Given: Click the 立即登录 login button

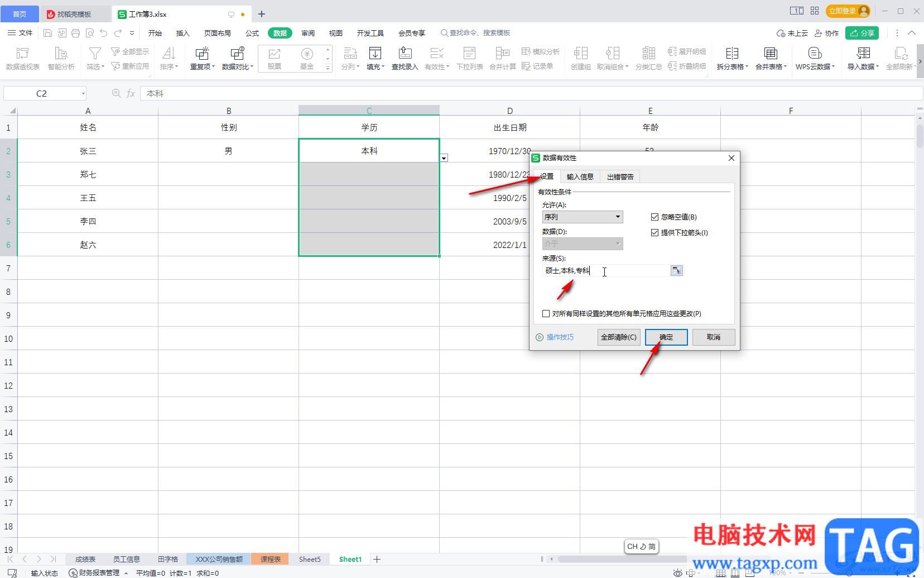Looking at the screenshot, I should 848,11.
